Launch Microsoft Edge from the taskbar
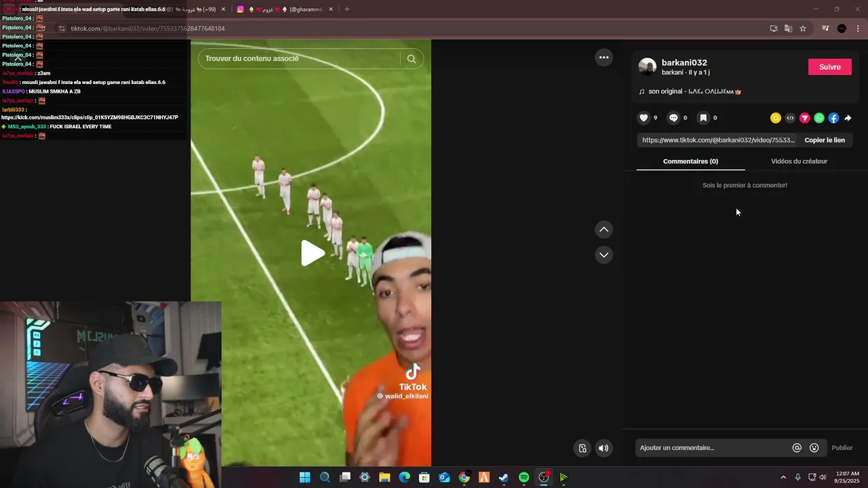 (x=404, y=477)
